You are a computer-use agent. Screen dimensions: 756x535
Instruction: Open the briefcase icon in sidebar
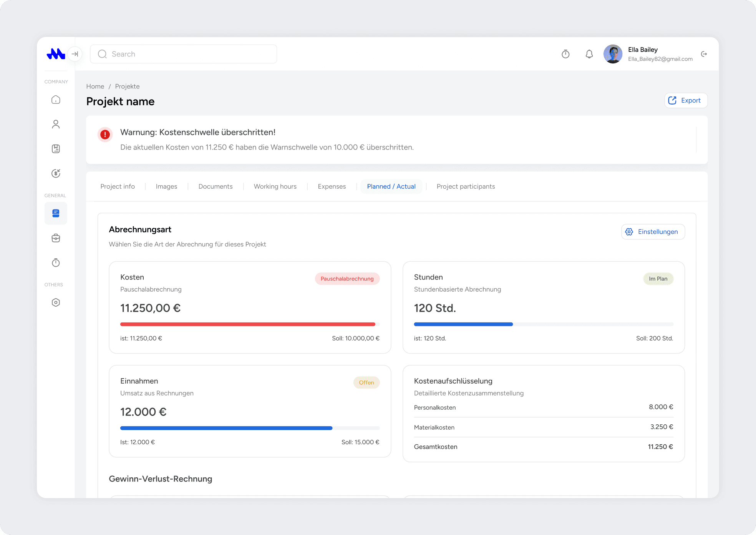56,238
